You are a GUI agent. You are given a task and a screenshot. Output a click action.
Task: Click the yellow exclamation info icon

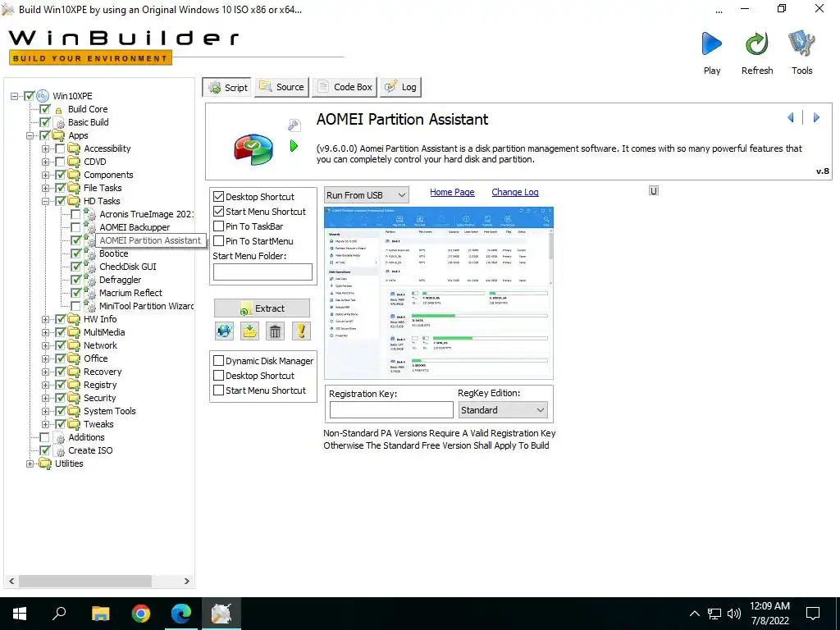coord(301,331)
